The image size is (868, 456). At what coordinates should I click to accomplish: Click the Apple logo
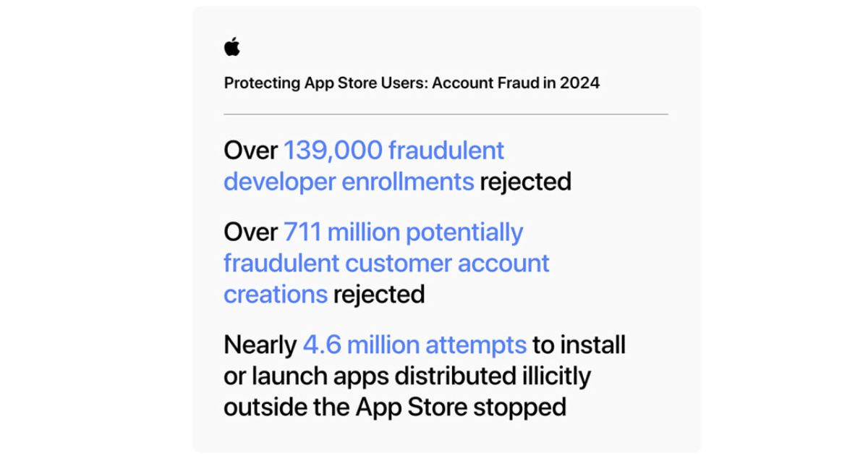click(231, 47)
